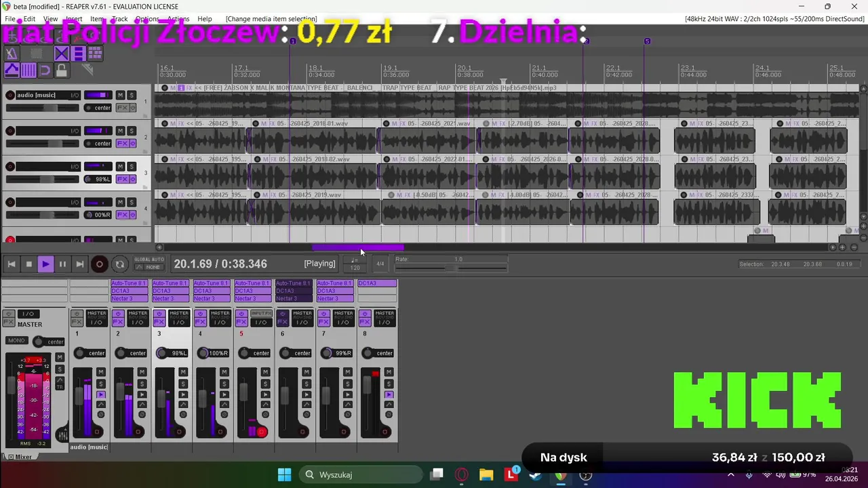This screenshot has height=488, width=868.
Task: Click INPUT FX button on mixer channel 5
Action: 261,313
